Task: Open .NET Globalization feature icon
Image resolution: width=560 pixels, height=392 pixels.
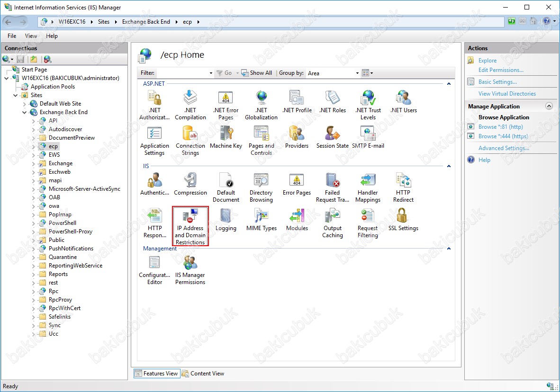Action: pos(261,105)
